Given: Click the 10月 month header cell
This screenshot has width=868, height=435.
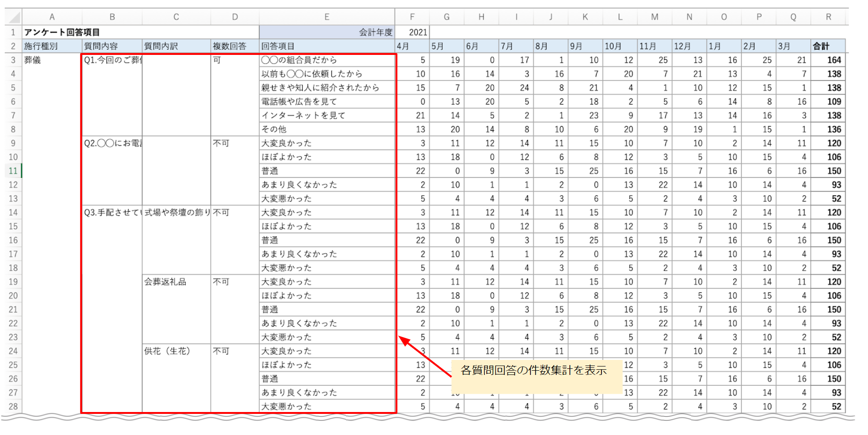Looking at the screenshot, I should tap(620, 46).
